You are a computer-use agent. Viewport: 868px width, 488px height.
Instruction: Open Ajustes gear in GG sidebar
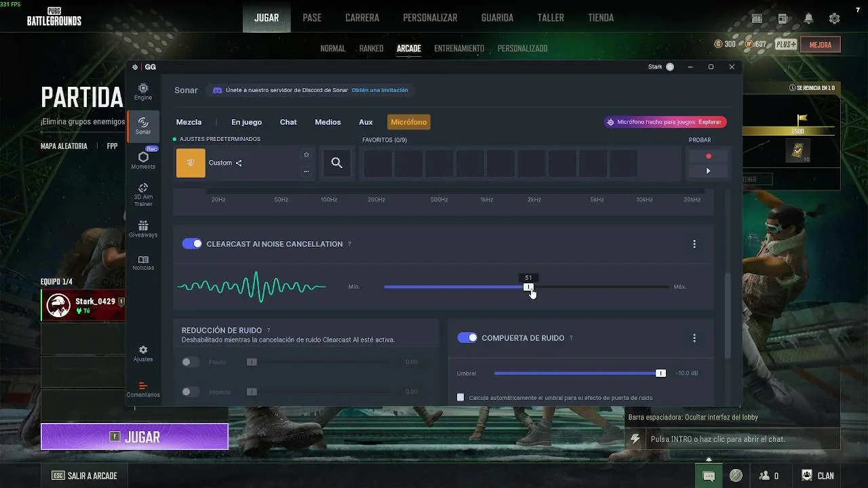point(143,354)
